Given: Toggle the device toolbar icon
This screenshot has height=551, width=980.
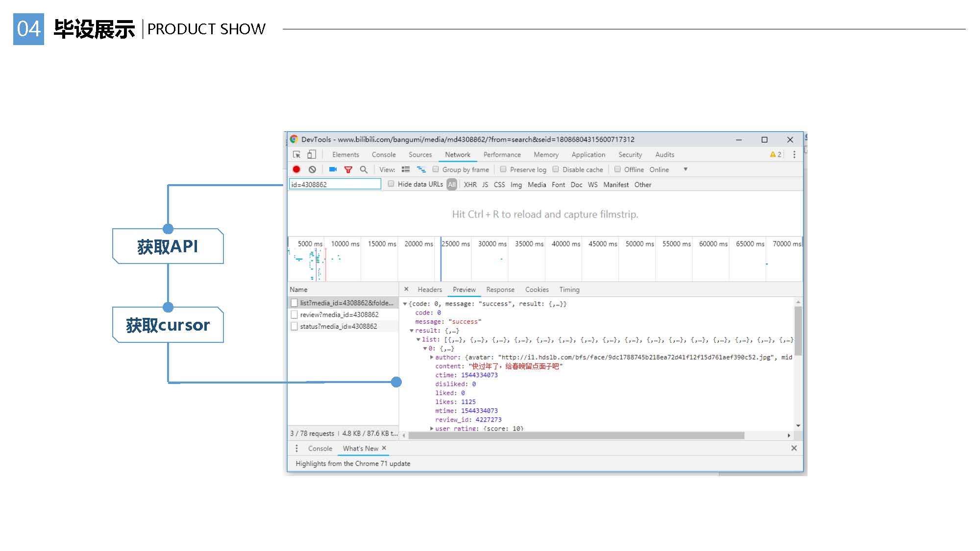Looking at the screenshot, I should pyautogui.click(x=312, y=154).
